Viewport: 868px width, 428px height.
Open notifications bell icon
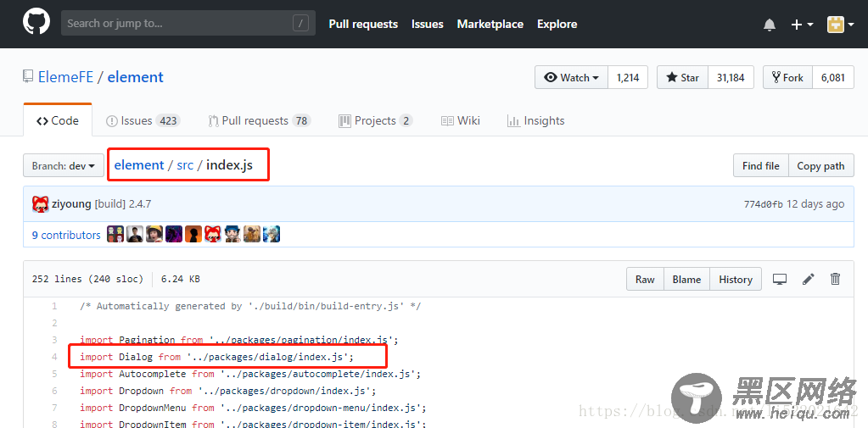click(770, 25)
